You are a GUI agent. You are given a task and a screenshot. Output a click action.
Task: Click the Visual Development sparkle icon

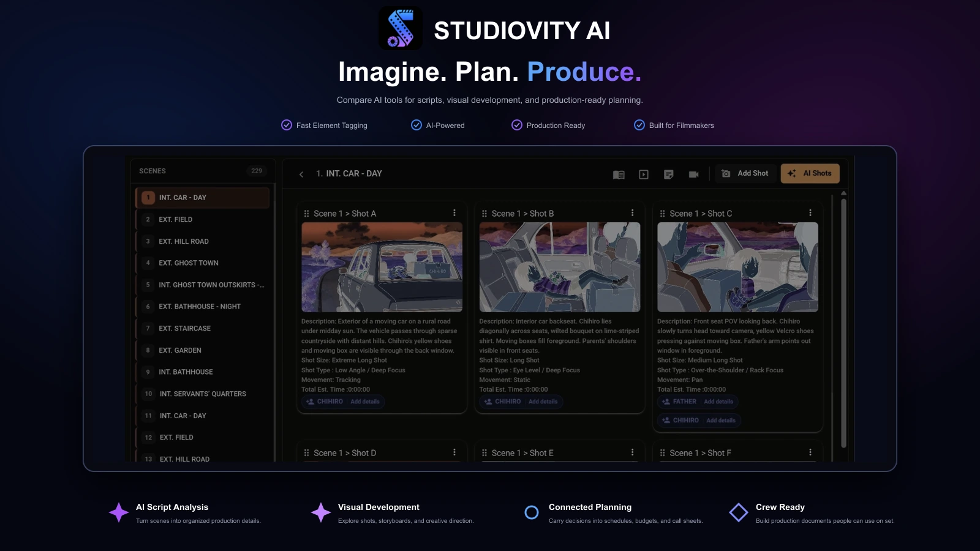tap(321, 512)
